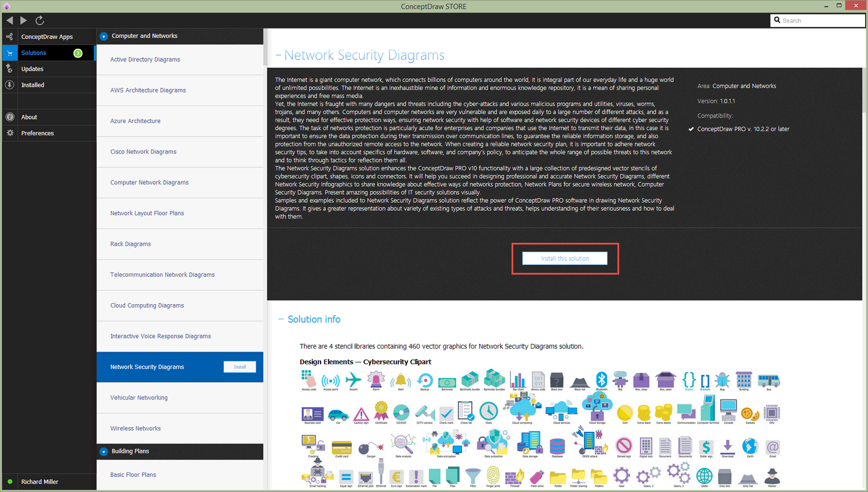The height and width of the screenshot is (492, 868).
Task: Click the CCTV camera clipart
Action: tap(425, 413)
